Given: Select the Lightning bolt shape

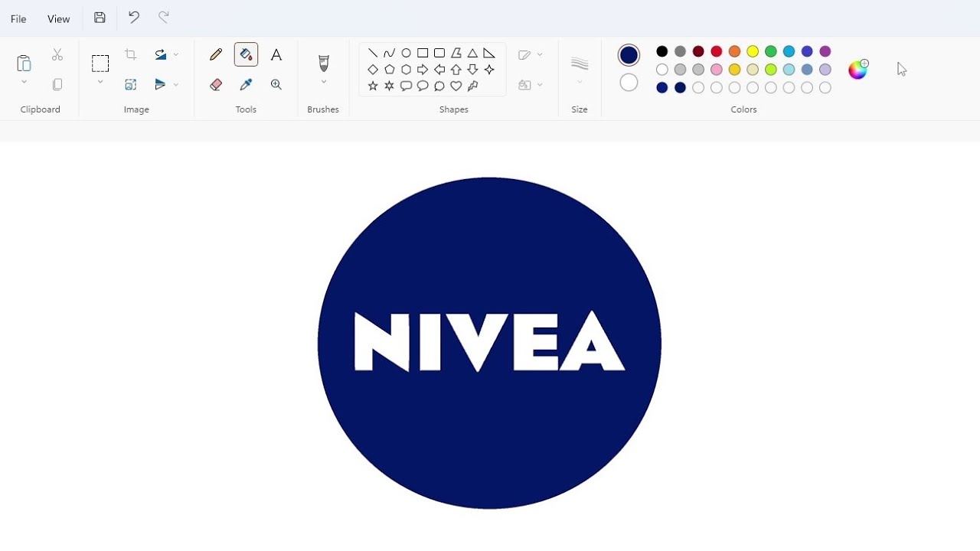Looking at the screenshot, I should pos(472,86).
